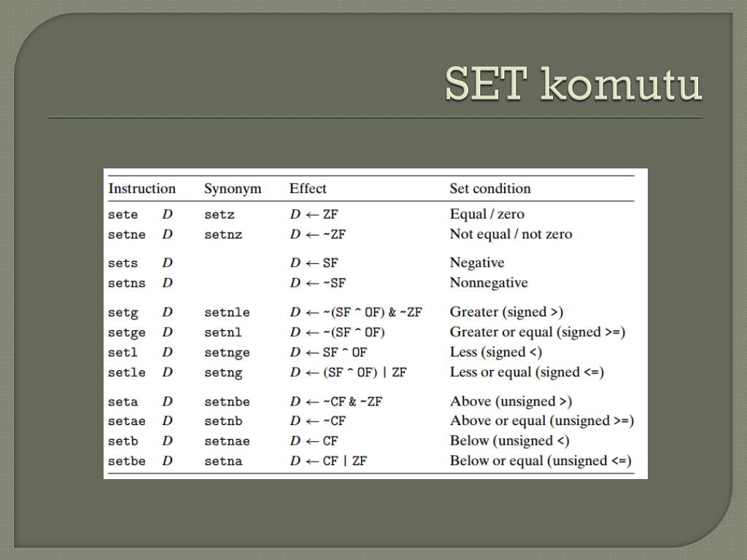
Task: Click the setbe instruction row
Action: pyautogui.click(x=371, y=461)
